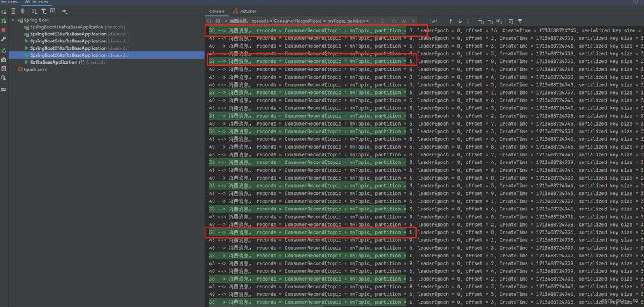644x307 pixels.
Task: Click the camera thread dump icon
Action: tap(4, 60)
